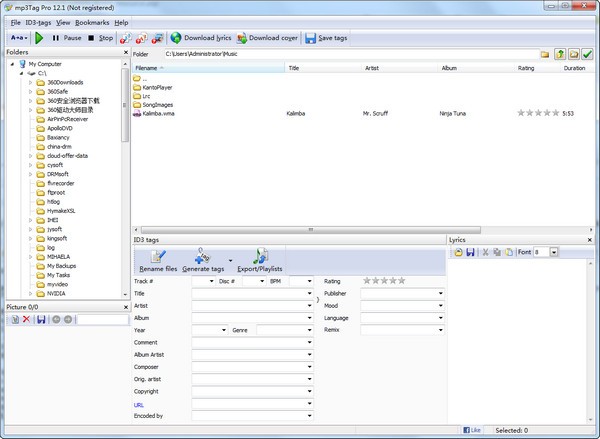The height and width of the screenshot is (439, 600).
Task: Click the red X in Picture panel
Action: (x=27, y=319)
